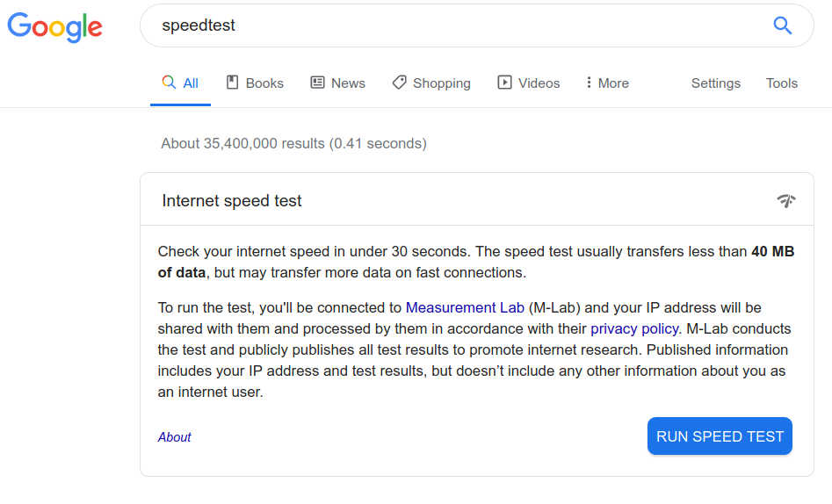The image size is (832, 504).
Task: Click the All tab colored magnifier icon
Action: pyautogui.click(x=169, y=82)
